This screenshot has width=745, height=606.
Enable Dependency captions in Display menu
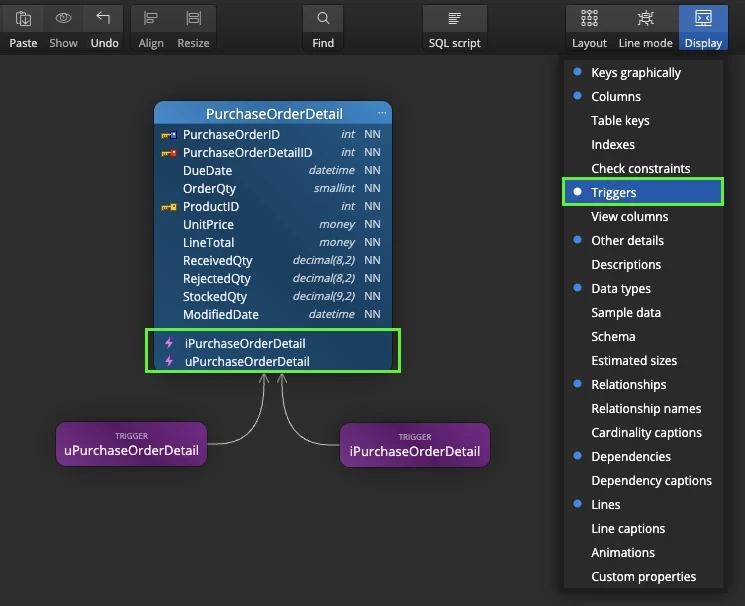tap(643, 481)
